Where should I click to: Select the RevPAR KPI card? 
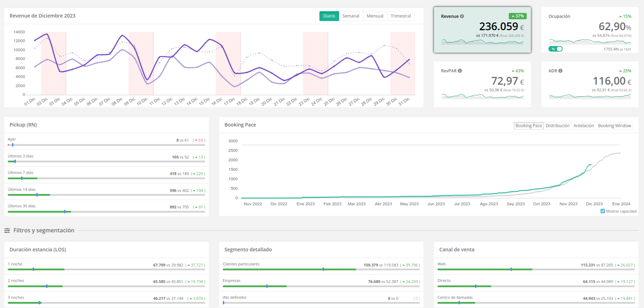click(x=482, y=84)
